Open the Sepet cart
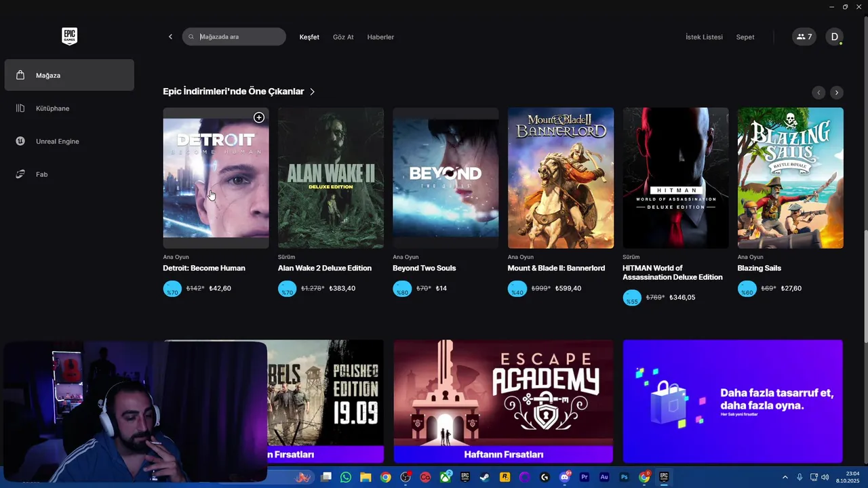Viewport: 868px width, 488px height. point(745,37)
